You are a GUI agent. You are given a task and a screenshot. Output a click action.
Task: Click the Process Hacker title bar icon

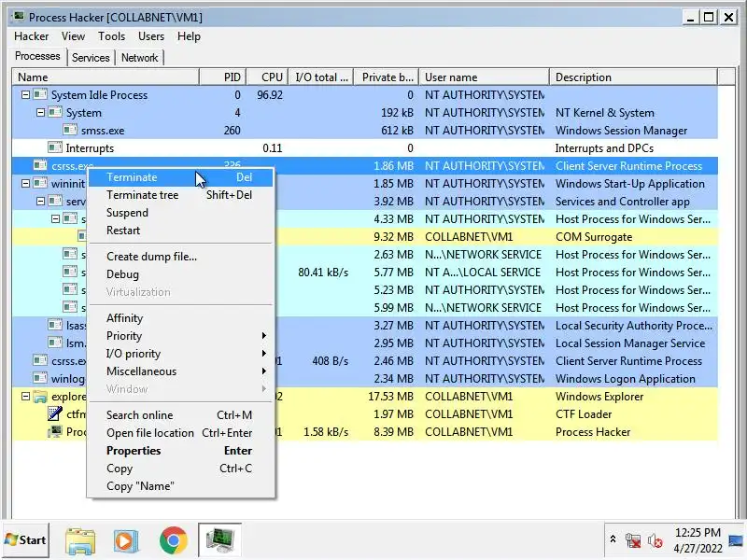(x=18, y=17)
